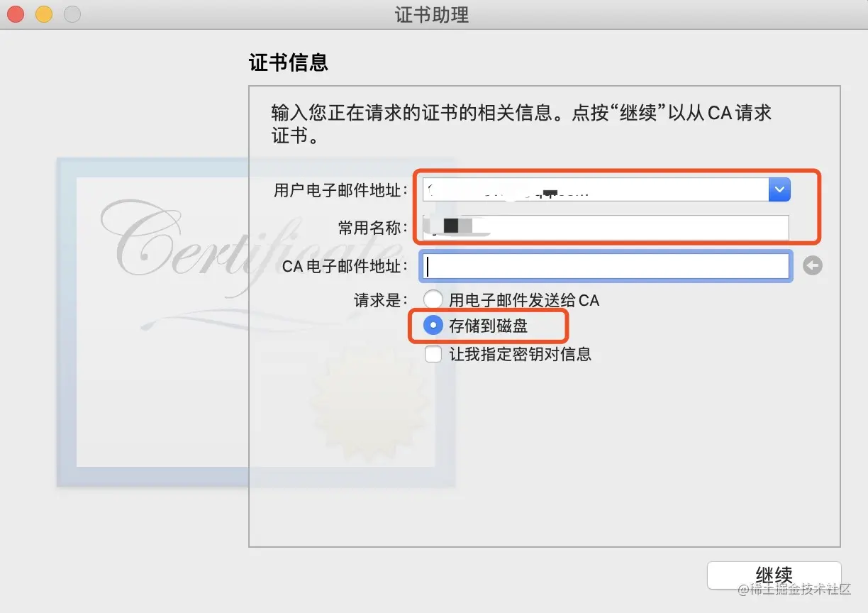Click the 证书信息 heading
Image resolution: width=868 pixels, height=613 pixels.
coord(289,62)
